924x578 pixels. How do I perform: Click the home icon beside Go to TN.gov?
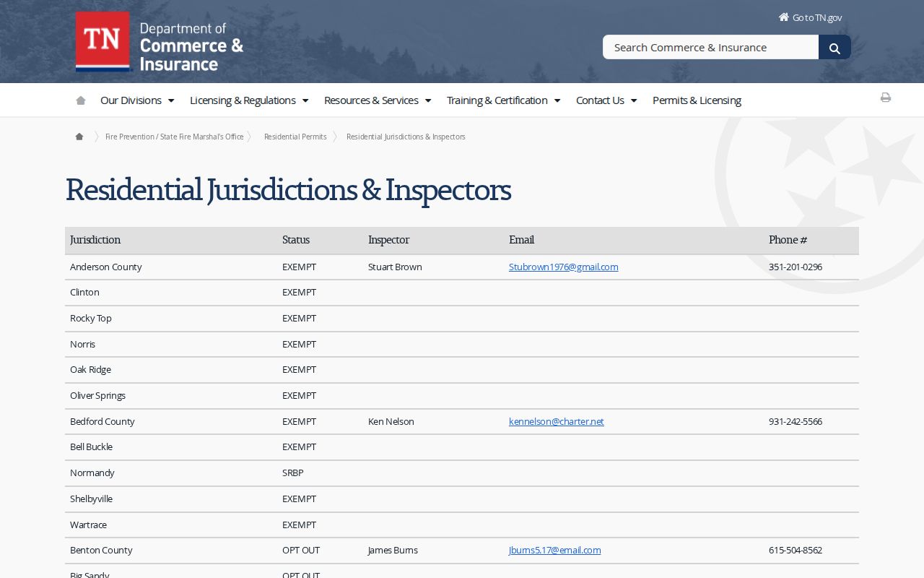(784, 17)
